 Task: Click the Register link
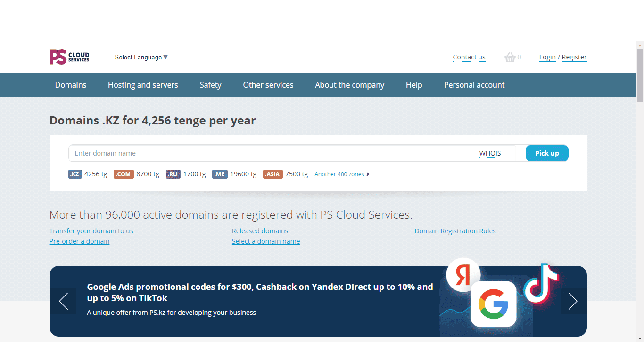pos(574,57)
